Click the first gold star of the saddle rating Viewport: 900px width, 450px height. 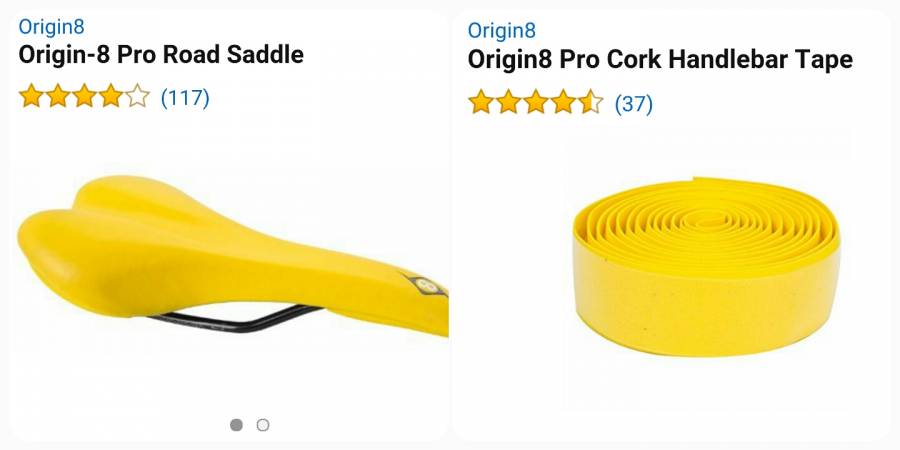click(x=31, y=96)
